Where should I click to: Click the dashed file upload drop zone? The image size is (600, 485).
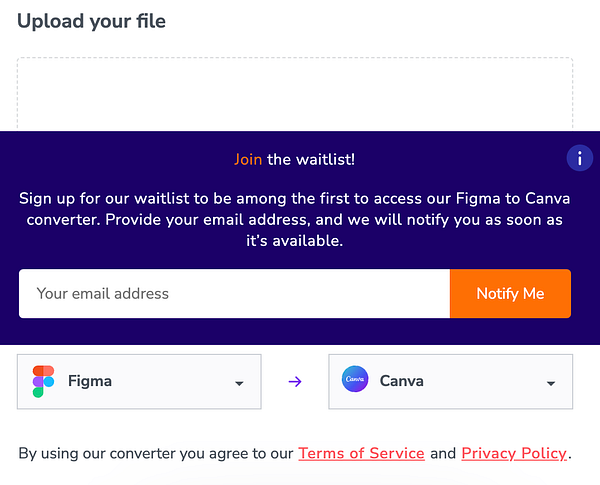click(295, 93)
